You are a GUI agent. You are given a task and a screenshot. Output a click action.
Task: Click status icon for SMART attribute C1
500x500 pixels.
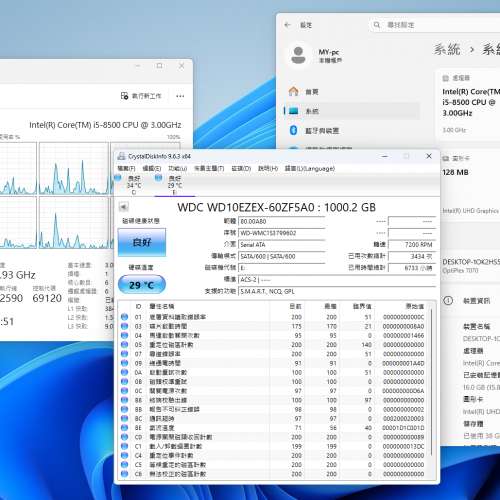tap(124, 446)
